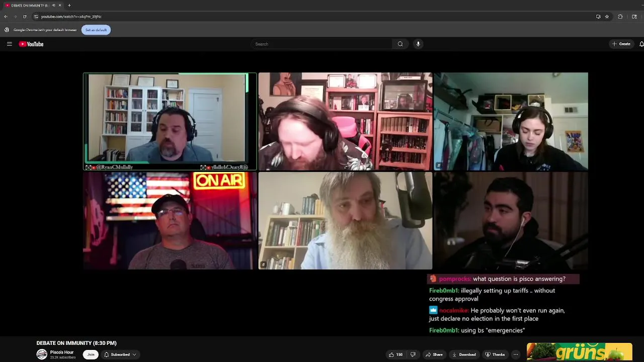Click the search magnifier button
Image resolution: width=644 pixels, height=362 pixels.
point(400,44)
